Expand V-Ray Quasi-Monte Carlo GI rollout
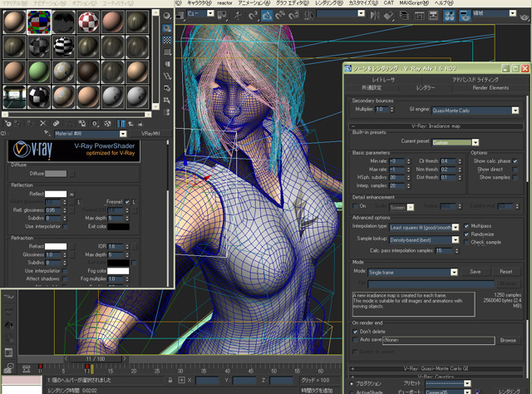Image resolution: width=532 pixels, height=394 pixels. 436,368
